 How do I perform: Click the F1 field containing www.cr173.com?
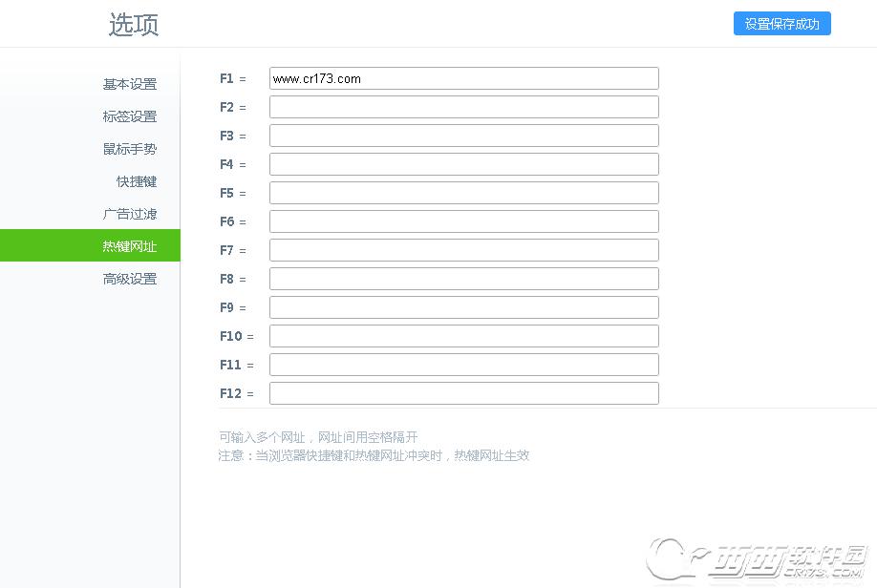(x=463, y=78)
